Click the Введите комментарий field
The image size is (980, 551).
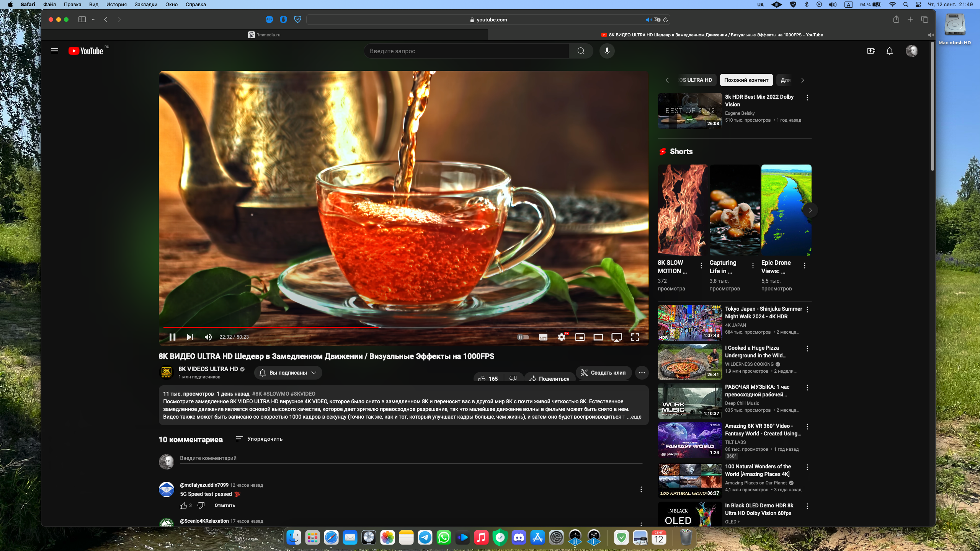[x=411, y=458]
